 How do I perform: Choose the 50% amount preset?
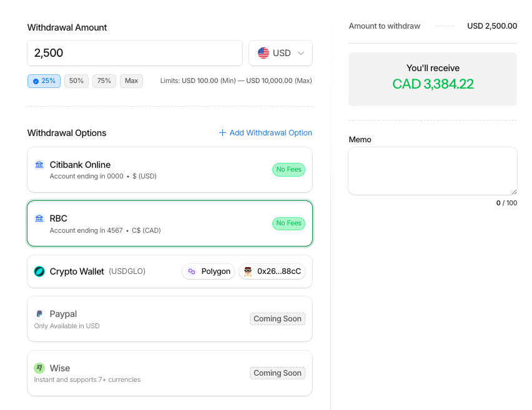(76, 81)
